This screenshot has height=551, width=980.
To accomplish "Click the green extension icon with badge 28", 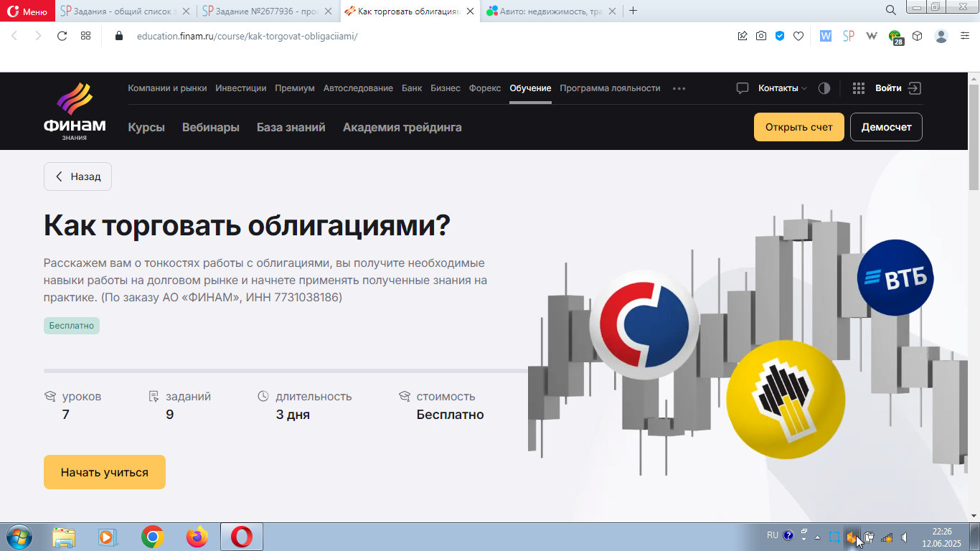I will (x=895, y=37).
